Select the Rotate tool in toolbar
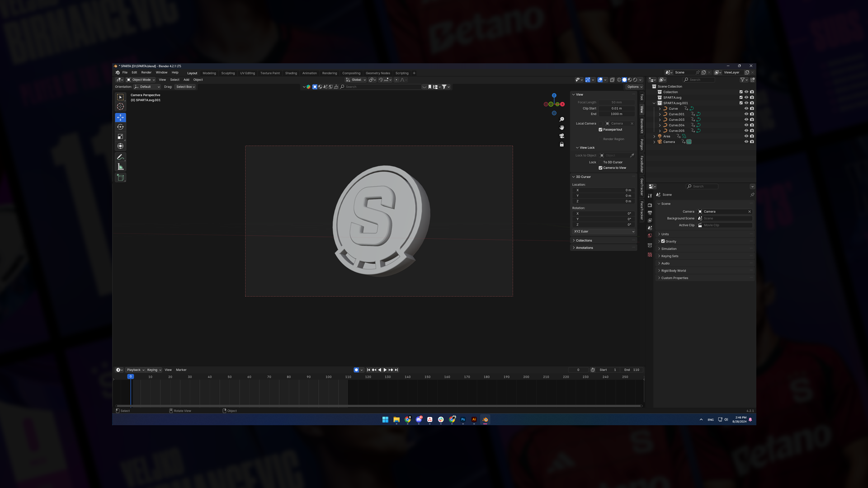This screenshot has width=868, height=488. (x=120, y=127)
